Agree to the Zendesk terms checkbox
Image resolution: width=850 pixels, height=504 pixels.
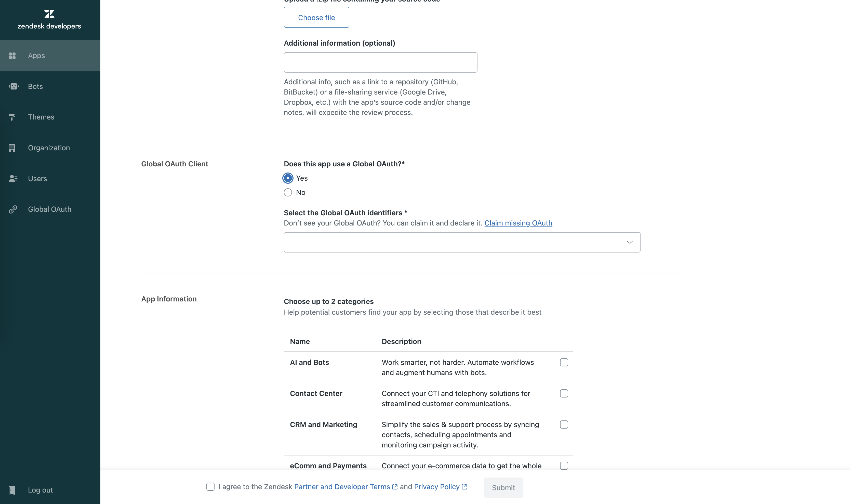(x=210, y=487)
